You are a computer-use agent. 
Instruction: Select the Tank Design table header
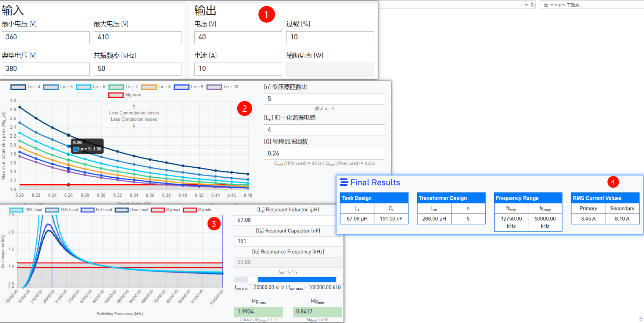pyautogui.click(x=374, y=198)
